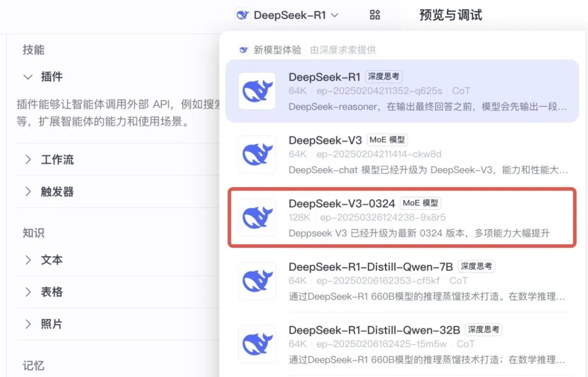The image size is (588, 377).
Task: Click the 记忆 section heading
Action: (x=33, y=366)
